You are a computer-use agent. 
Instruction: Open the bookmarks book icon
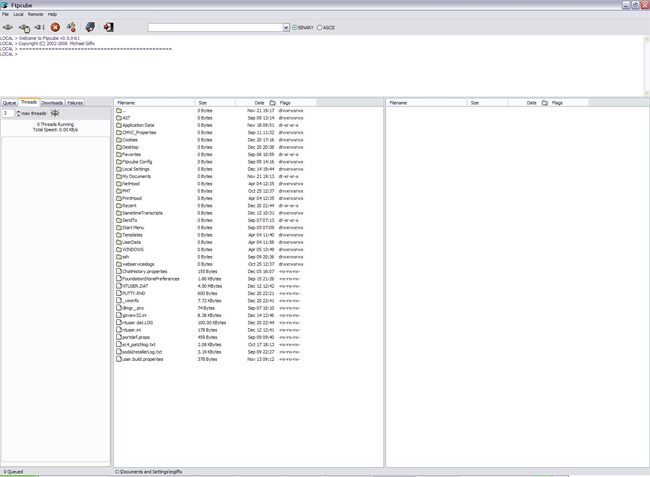coord(90,27)
